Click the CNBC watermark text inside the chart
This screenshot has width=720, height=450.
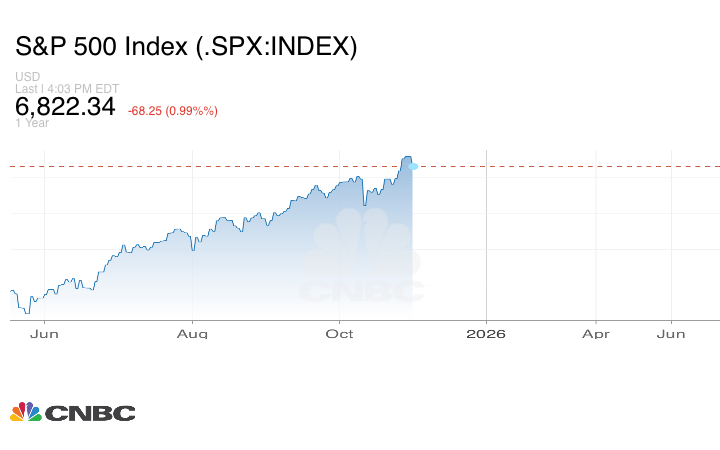click(x=362, y=291)
